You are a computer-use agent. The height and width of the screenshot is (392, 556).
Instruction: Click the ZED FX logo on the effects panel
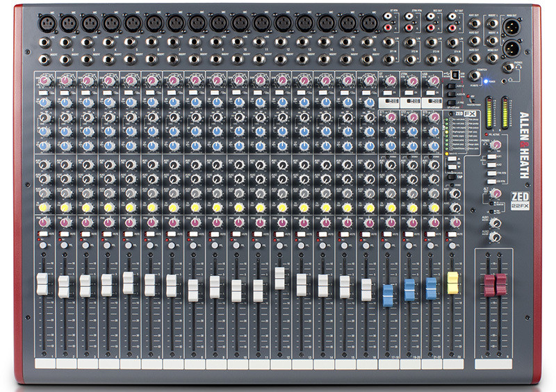tap(466, 114)
